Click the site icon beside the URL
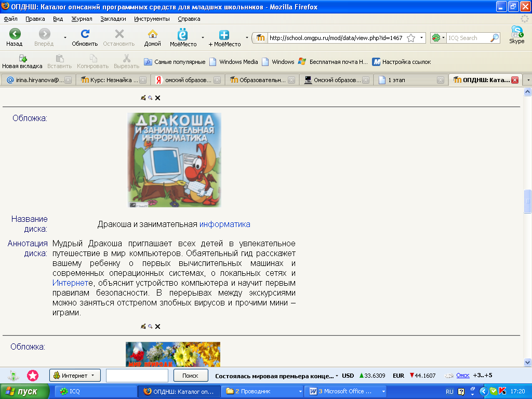This screenshot has width=532, height=399. tap(260, 37)
